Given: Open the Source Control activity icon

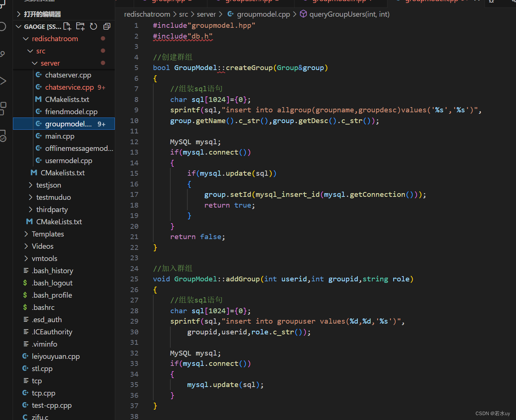Looking at the screenshot, I should [2, 54].
